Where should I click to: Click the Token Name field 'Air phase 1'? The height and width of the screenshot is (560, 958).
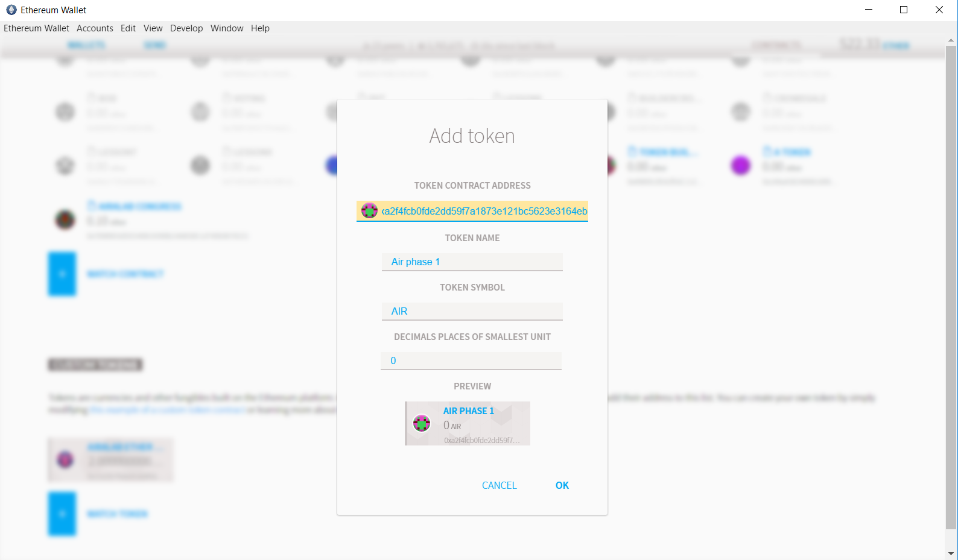(x=472, y=262)
